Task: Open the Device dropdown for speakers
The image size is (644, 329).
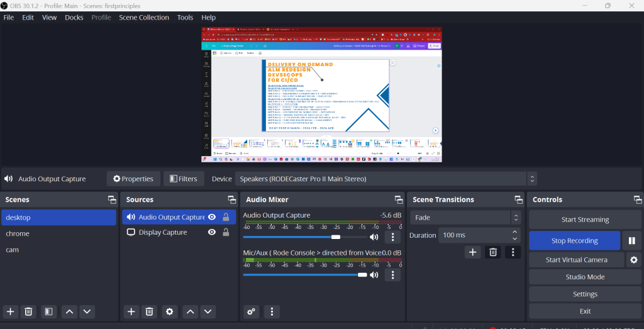Action: pyautogui.click(x=386, y=179)
